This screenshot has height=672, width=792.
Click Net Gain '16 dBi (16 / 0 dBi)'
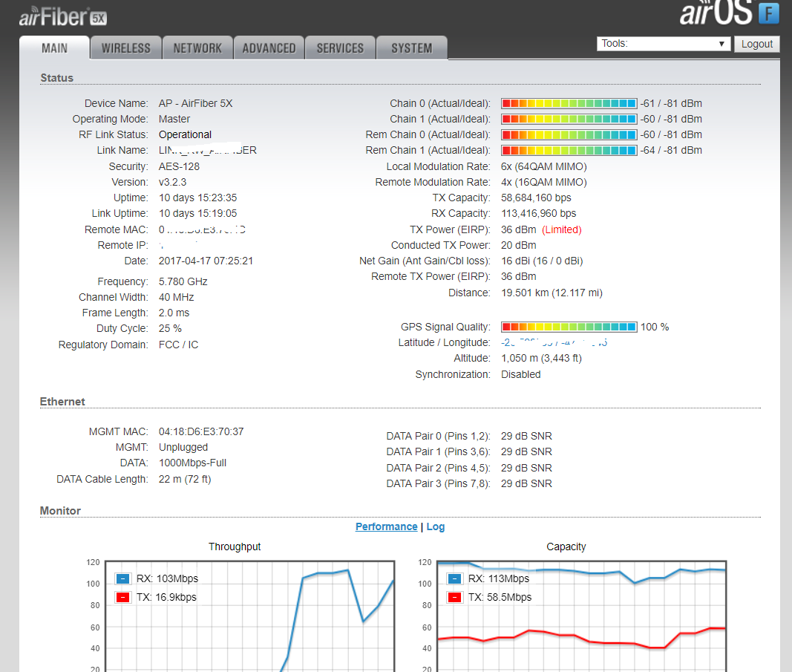click(541, 261)
